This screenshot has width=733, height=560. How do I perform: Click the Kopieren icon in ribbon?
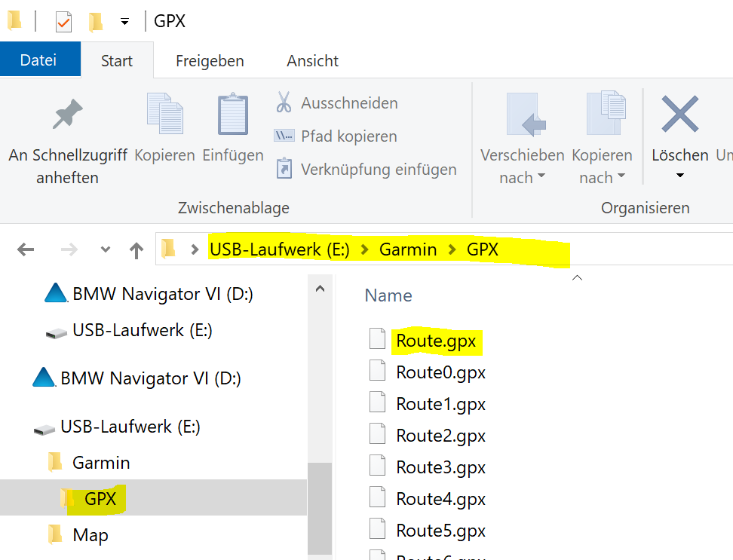click(x=164, y=115)
